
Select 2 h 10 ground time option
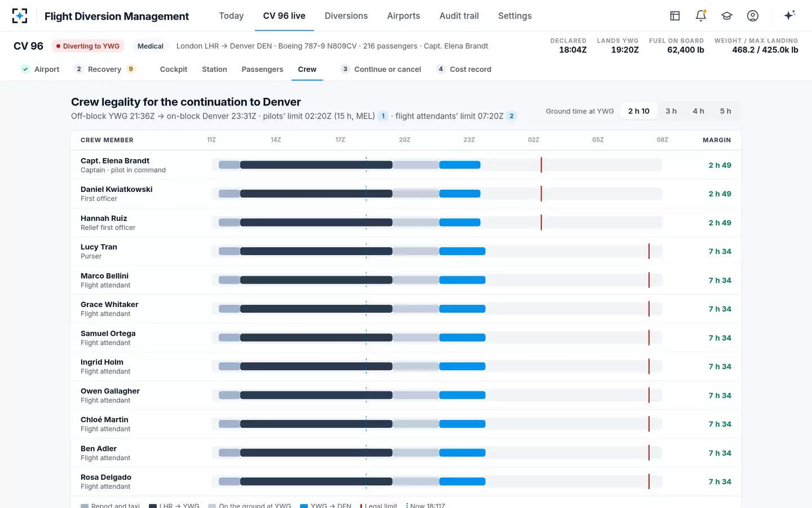click(639, 111)
